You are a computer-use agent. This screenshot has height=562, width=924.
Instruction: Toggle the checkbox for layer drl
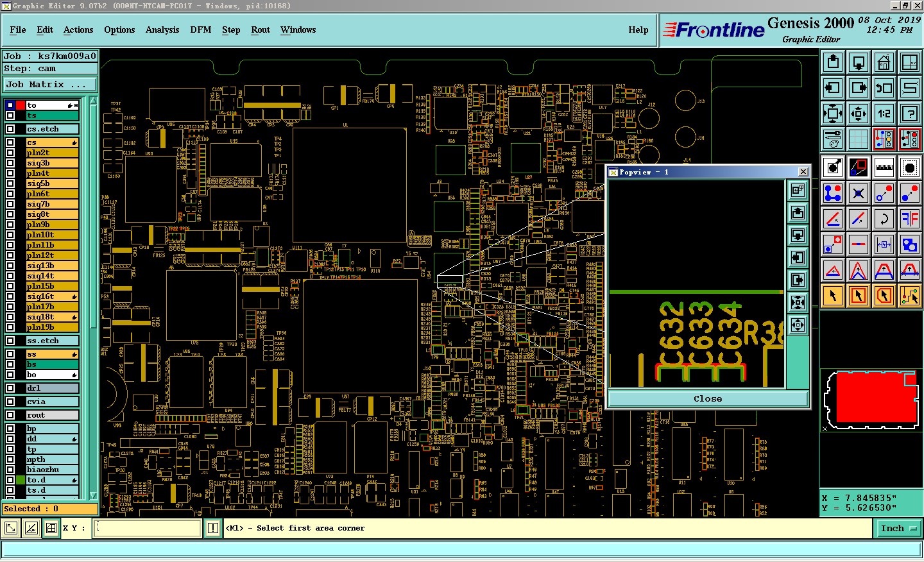click(10, 388)
